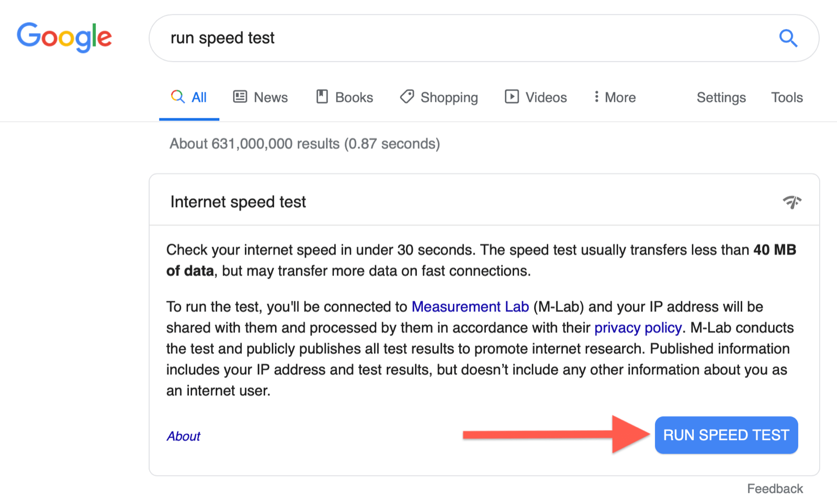Click the Feedback link below card
Image resolution: width=837 pixels, height=504 pixels.
775,489
